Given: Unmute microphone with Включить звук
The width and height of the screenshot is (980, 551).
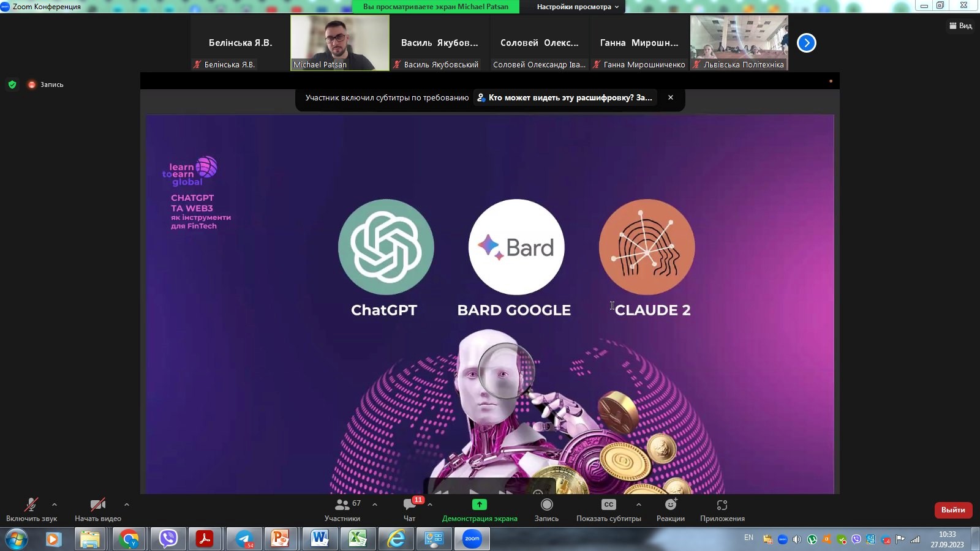Looking at the screenshot, I should pyautogui.click(x=31, y=509).
